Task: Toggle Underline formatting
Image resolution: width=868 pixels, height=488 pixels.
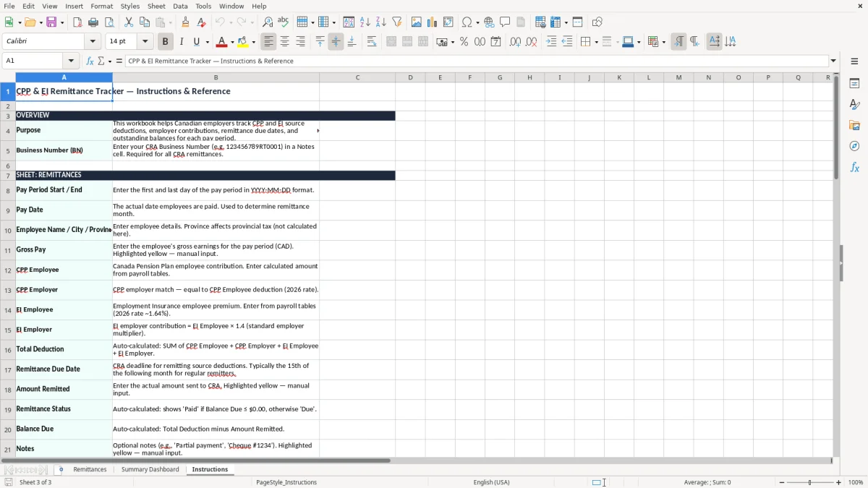Action: click(x=197, y=42)
